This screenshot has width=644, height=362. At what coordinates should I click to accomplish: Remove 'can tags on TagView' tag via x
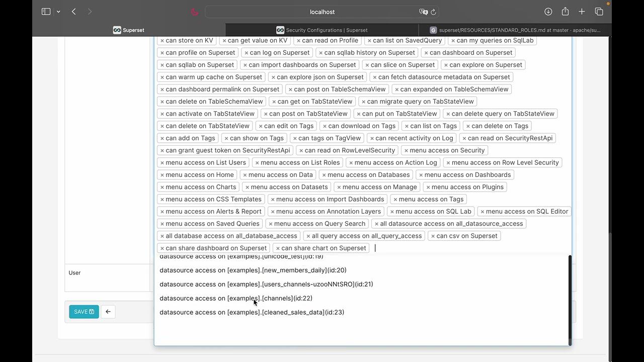pyautogui.click(x=295, y=138)
